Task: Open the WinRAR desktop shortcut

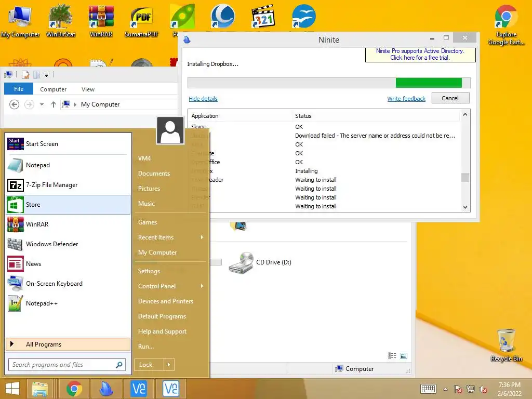Action: click(101, 21)
